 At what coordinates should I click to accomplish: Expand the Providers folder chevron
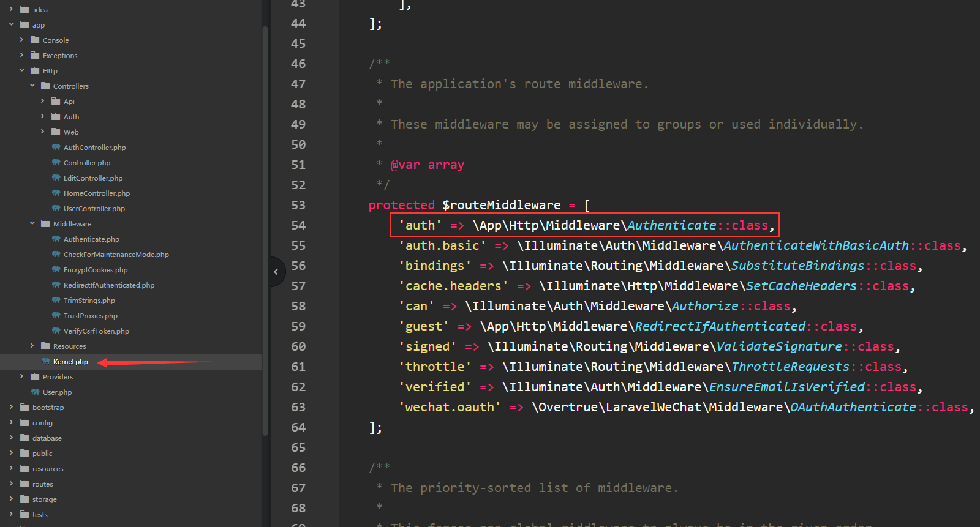tap(21, 376)
